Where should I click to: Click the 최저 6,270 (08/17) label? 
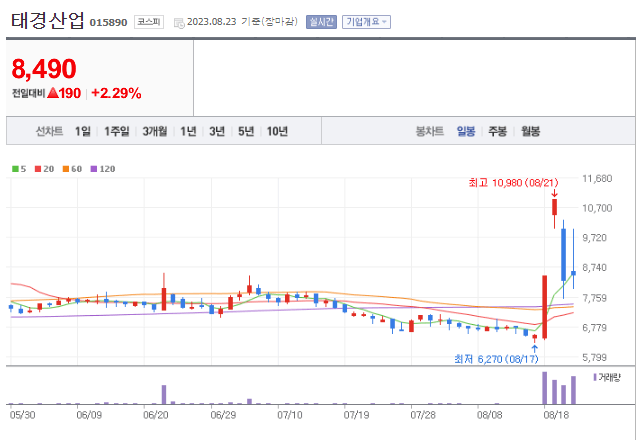point(496,359)
